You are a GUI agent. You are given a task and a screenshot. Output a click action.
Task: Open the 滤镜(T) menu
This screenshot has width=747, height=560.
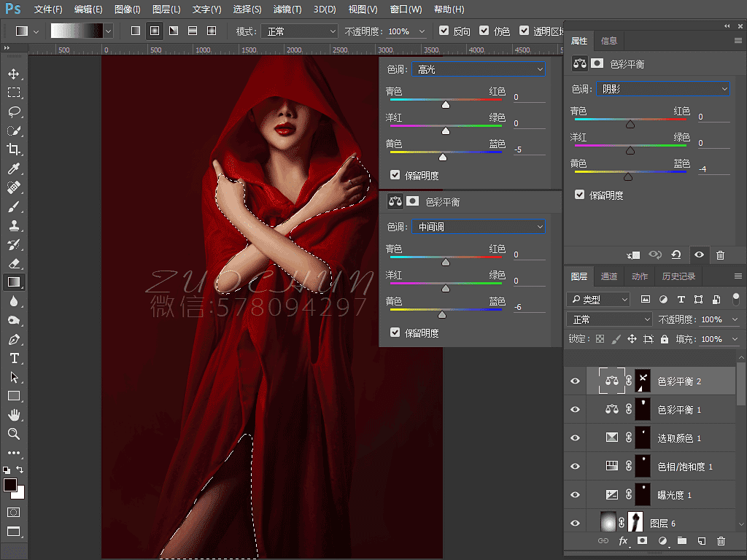tap(287, 9)
